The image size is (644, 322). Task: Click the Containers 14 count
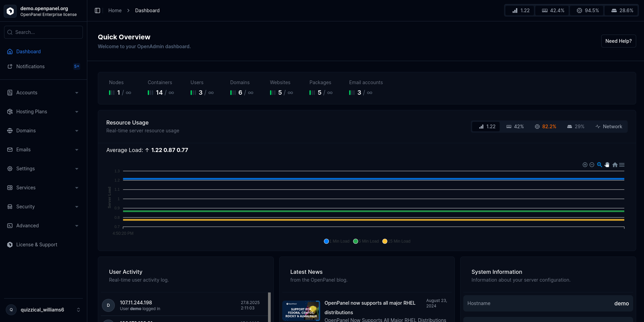coord(159,93)
